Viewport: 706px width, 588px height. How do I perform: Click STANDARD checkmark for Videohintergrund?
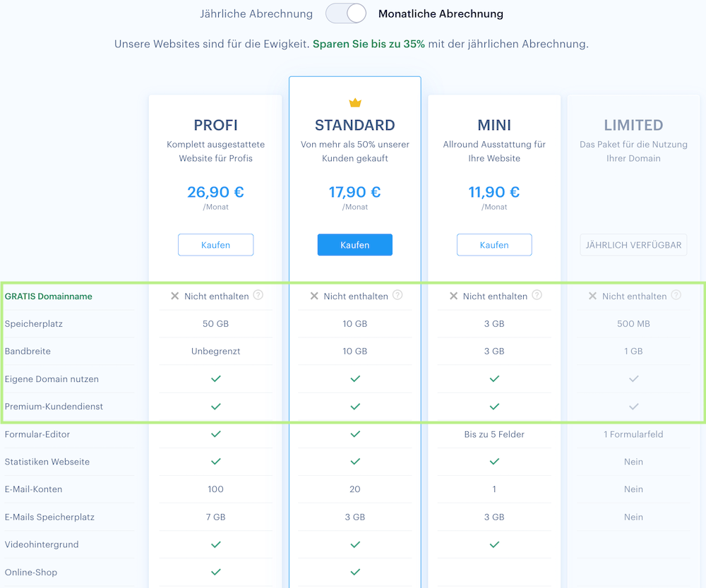[355, 545]
